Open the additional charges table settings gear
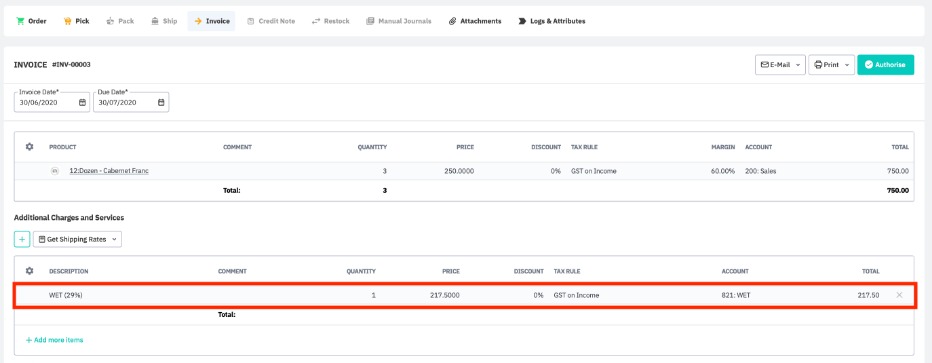Screen dimensions: 932x363 point(29,271)
